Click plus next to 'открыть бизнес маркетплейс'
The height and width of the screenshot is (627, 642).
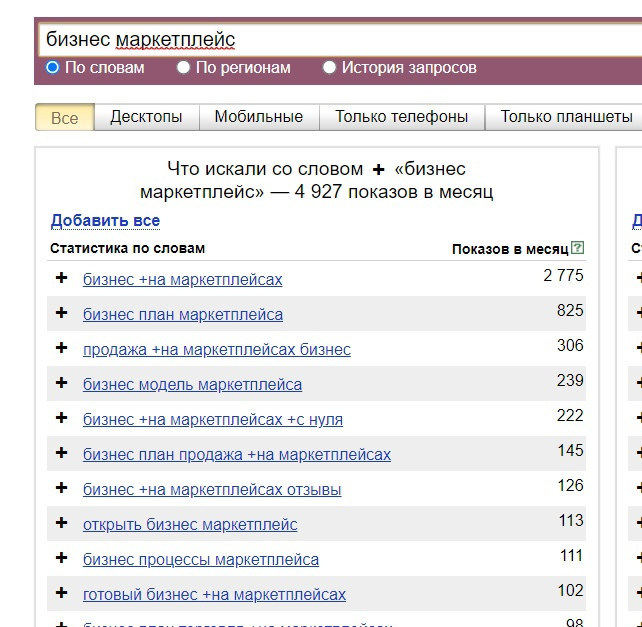[x=61, y=523]
